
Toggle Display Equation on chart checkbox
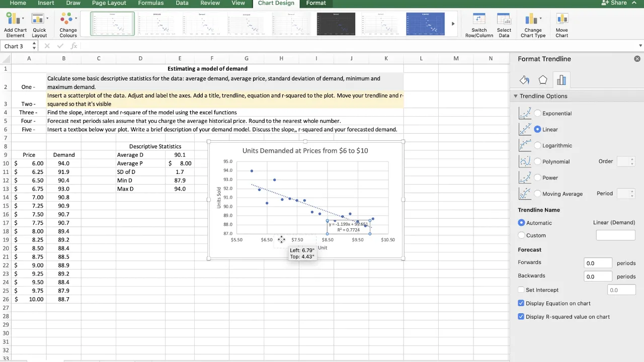(x=521, y=303)
